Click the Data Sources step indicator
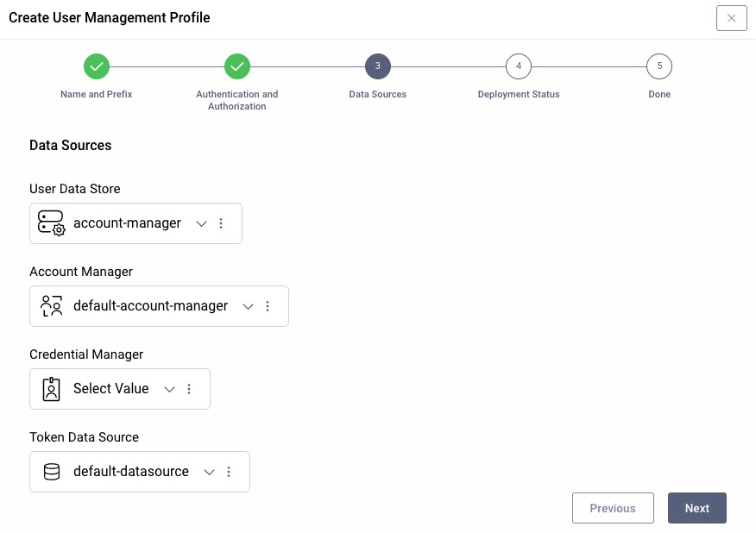 (377, 66)
